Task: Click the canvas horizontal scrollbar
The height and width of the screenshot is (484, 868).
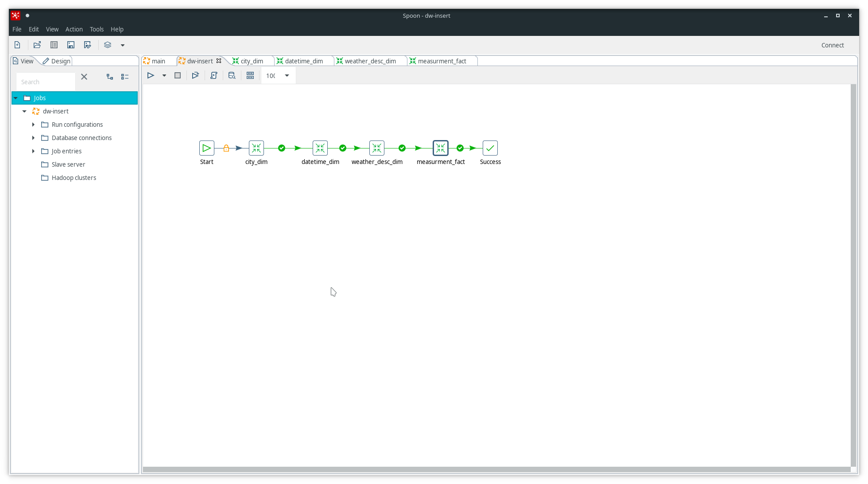Action: 496,469
